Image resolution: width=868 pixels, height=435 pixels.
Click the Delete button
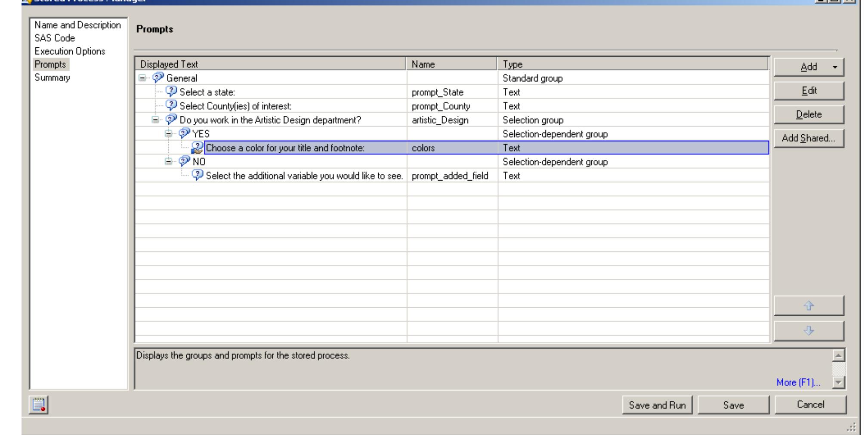(809, 114)
